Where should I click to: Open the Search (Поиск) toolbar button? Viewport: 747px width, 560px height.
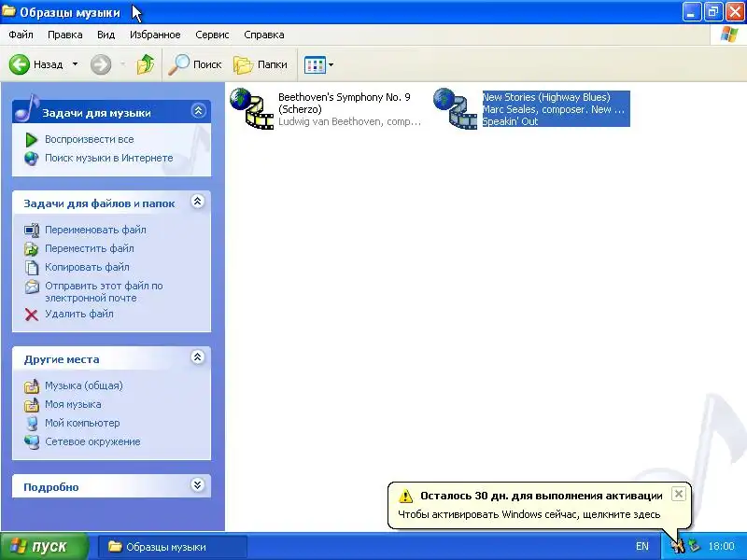(x=195, y=64)
